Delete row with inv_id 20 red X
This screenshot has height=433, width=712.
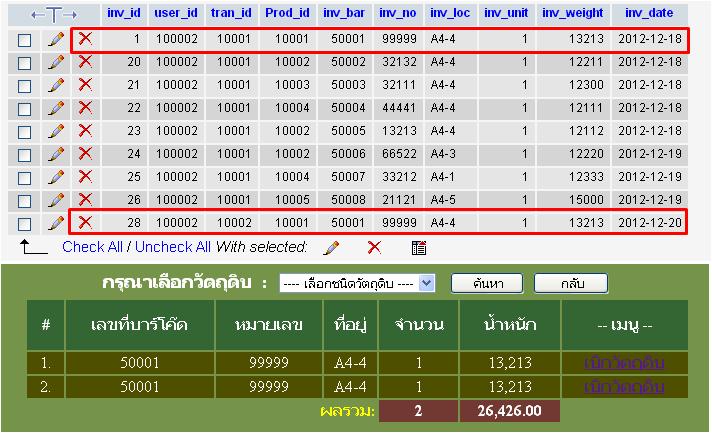[85, 62]
